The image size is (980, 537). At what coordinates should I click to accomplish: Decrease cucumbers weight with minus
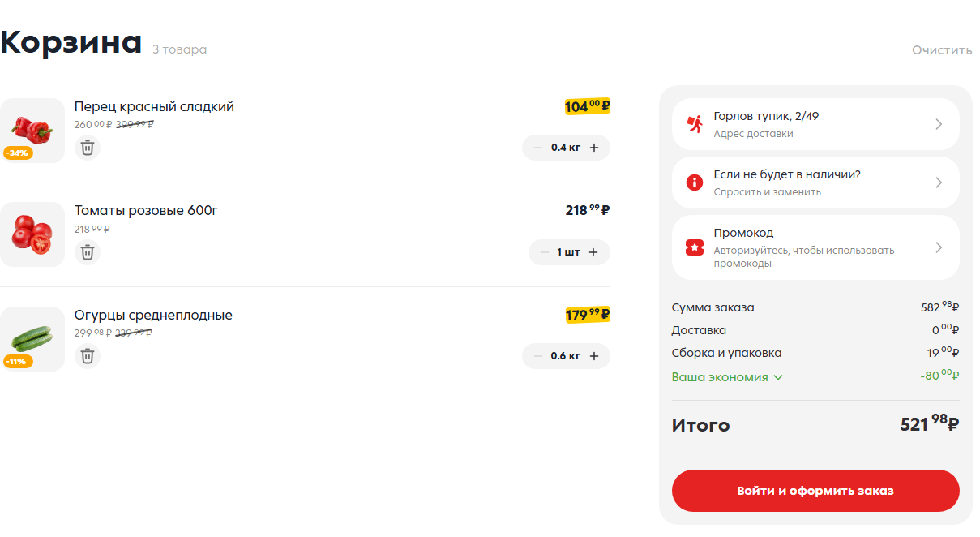538,356
